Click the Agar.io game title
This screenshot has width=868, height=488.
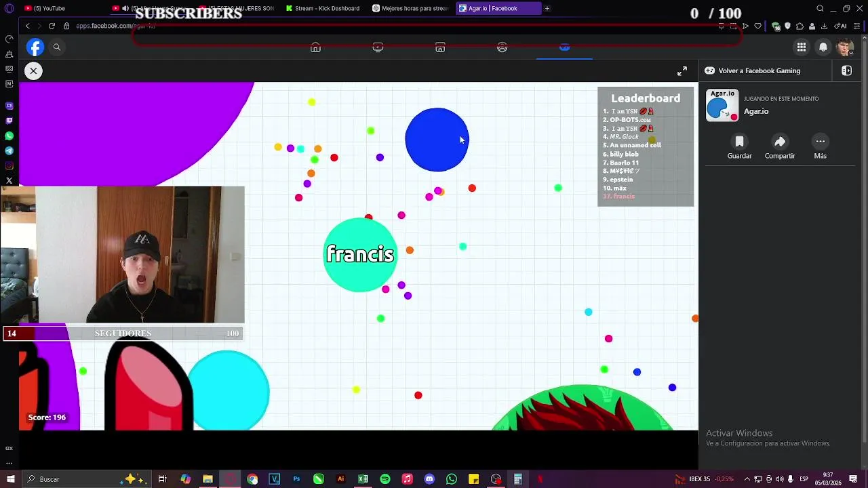coord(756,111)
